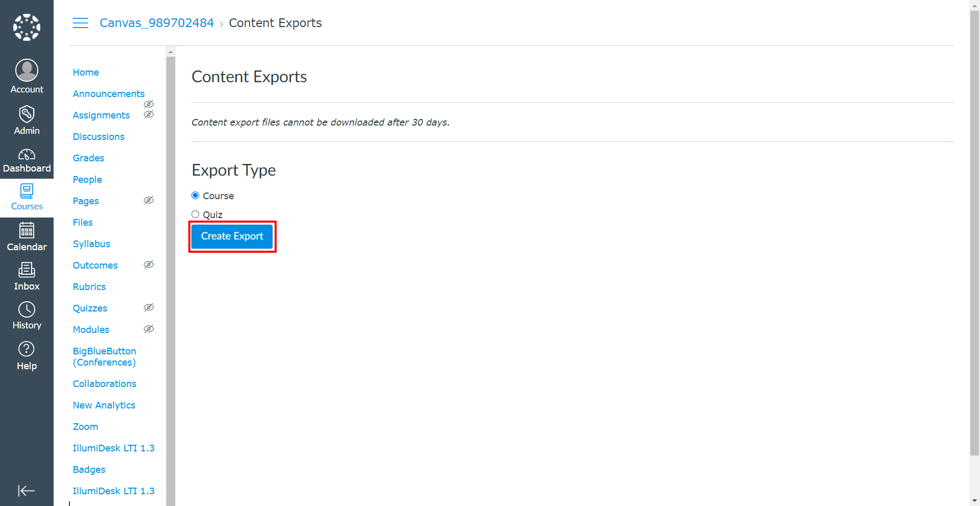The height and width of the screenshot is (506, 980).
Task: Go to the Dashboard icon
Action: (27, 155)
